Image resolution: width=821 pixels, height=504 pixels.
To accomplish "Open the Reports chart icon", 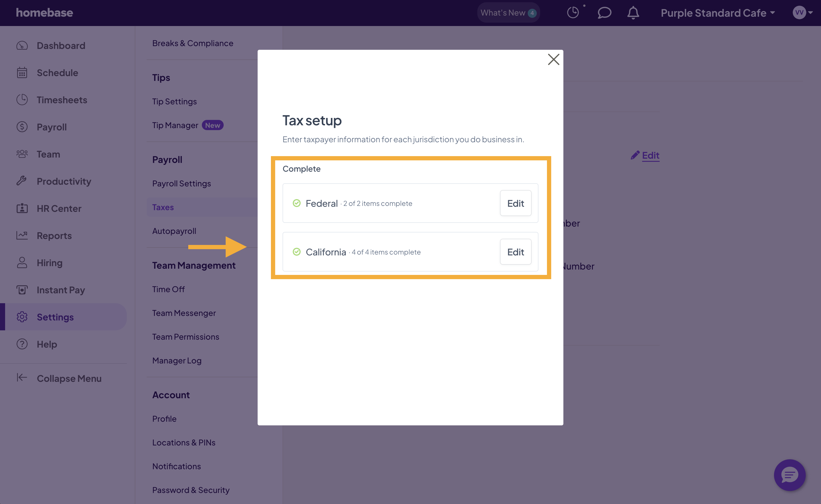I will point(22,235).
